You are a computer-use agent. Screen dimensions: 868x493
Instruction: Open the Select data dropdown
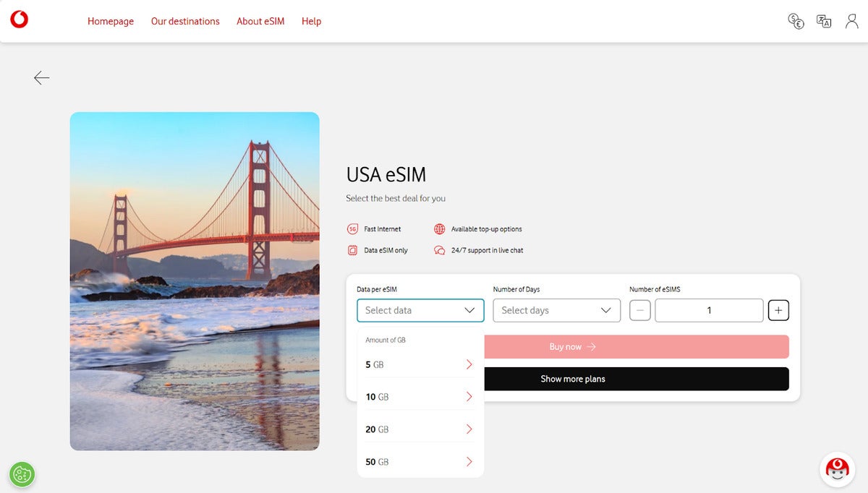point(420,310)
